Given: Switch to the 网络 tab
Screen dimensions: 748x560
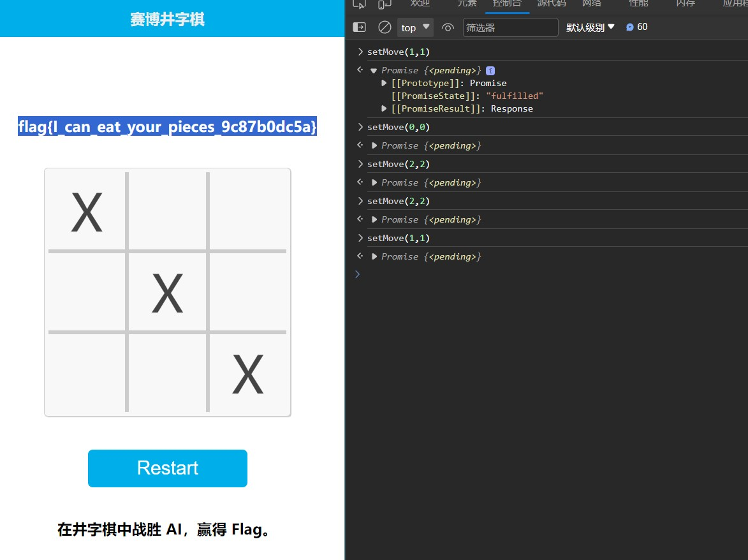Looking at the screenshot, I should [591, 4].
